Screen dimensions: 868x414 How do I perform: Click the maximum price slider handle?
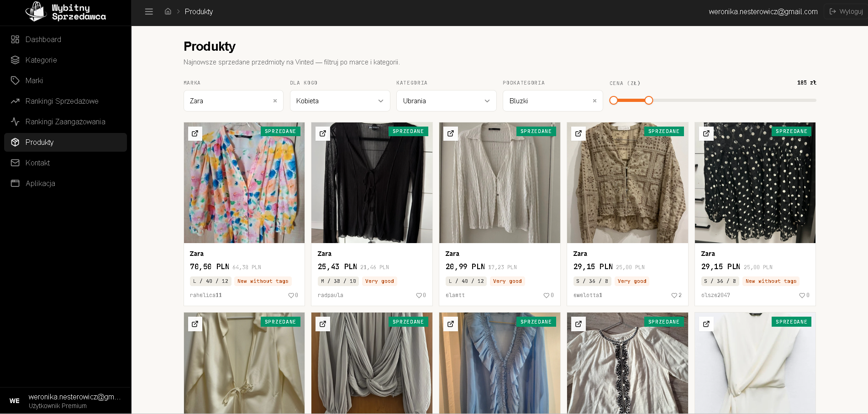(649, 101)
